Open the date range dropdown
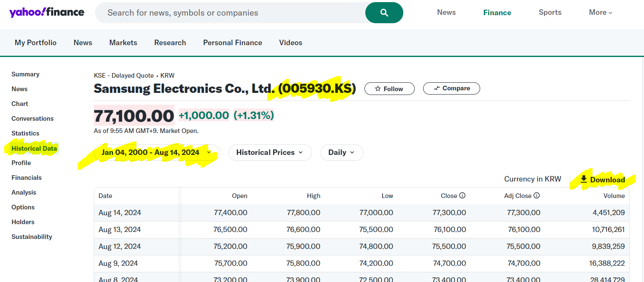 [x=157, y=152]
